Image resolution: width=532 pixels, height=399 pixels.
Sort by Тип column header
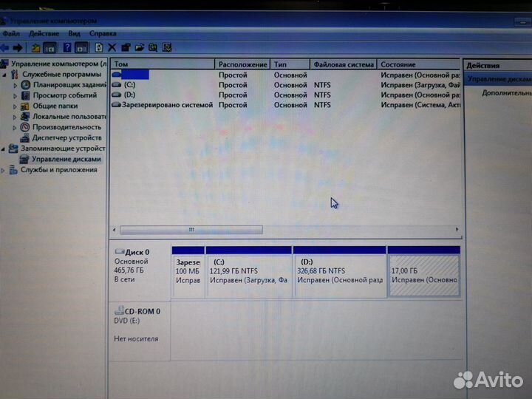point(290,64)
